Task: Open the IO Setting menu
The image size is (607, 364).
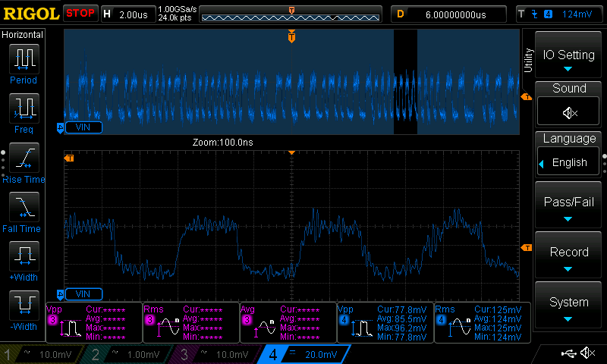Action: pos(568,55)
